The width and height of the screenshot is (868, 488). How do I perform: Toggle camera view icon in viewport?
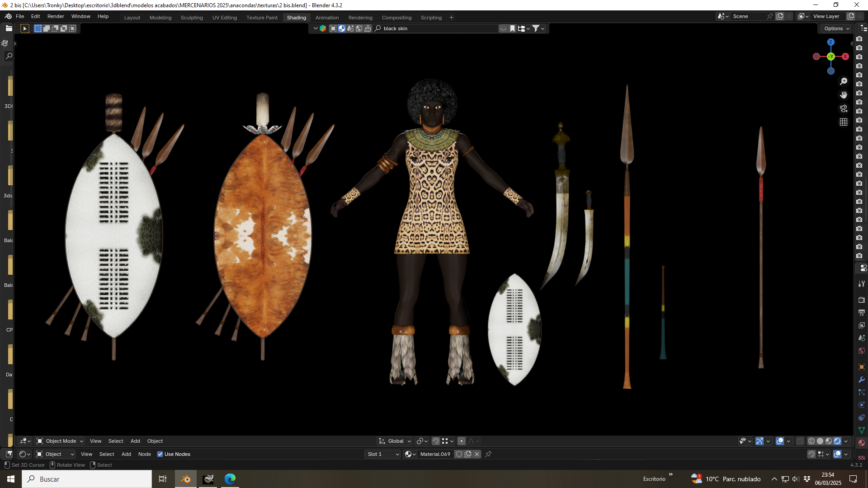pyautogui.click(x=844, y=108)
